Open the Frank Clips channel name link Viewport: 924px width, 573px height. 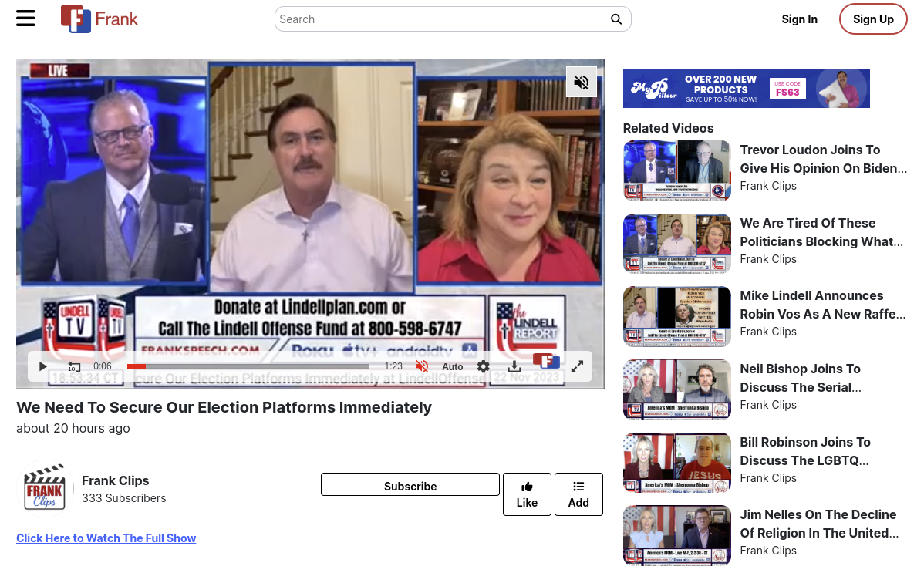(115, 480)
